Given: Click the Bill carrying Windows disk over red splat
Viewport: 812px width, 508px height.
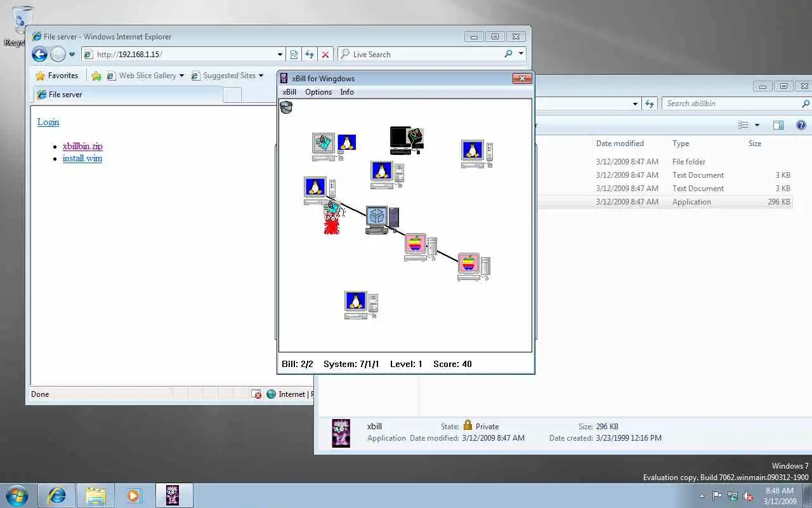Looking at the screenshot, I should 332,216.
